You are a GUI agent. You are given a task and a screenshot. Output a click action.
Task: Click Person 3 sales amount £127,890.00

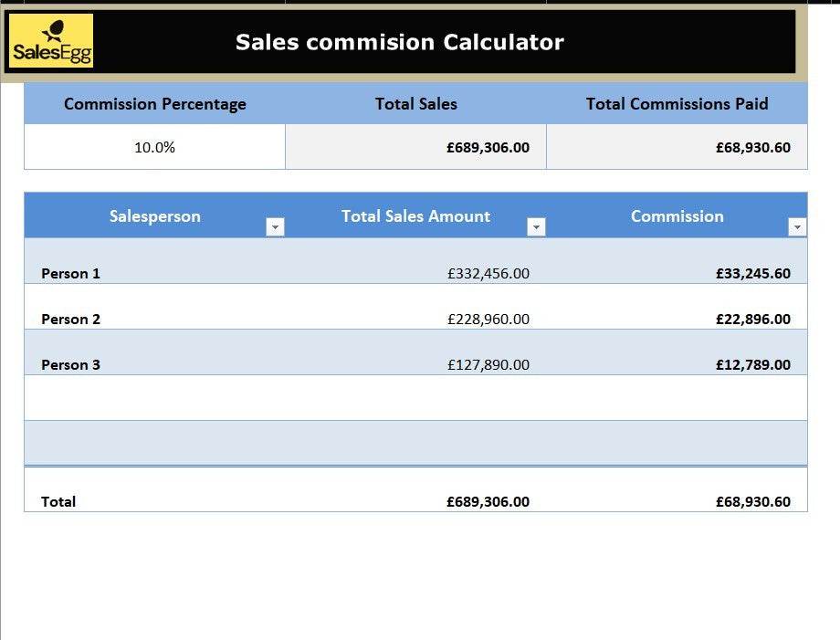point(488,364)
